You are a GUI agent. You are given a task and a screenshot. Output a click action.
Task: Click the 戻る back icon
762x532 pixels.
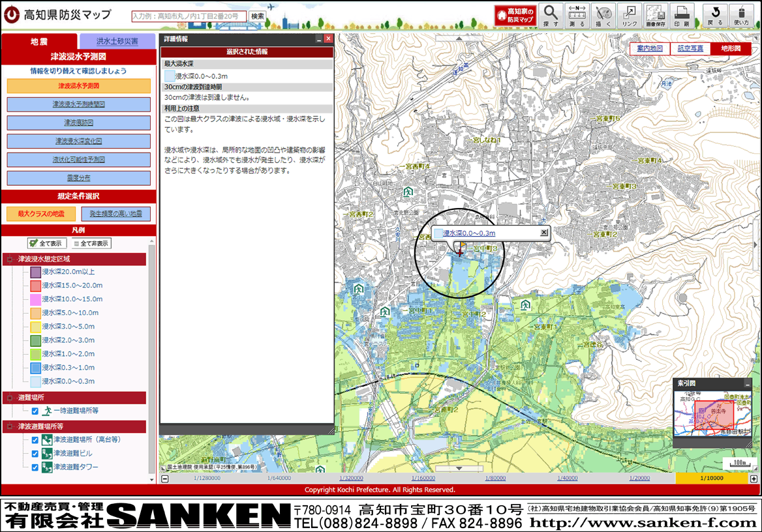pos(716,15)
